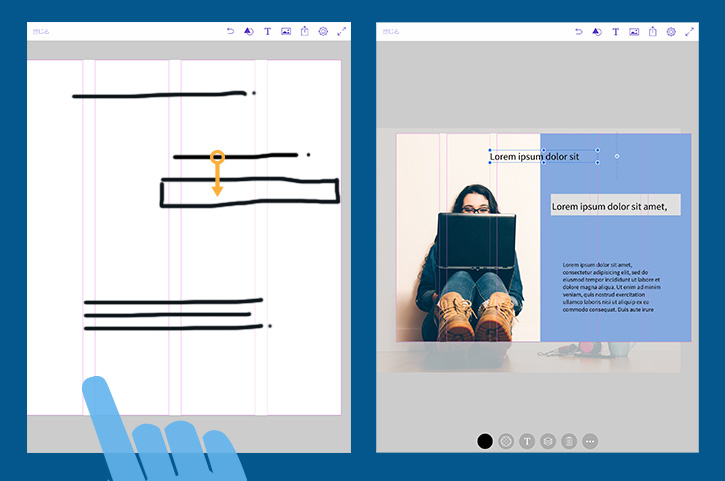Pick the black fill color circle

click(485, 441)
